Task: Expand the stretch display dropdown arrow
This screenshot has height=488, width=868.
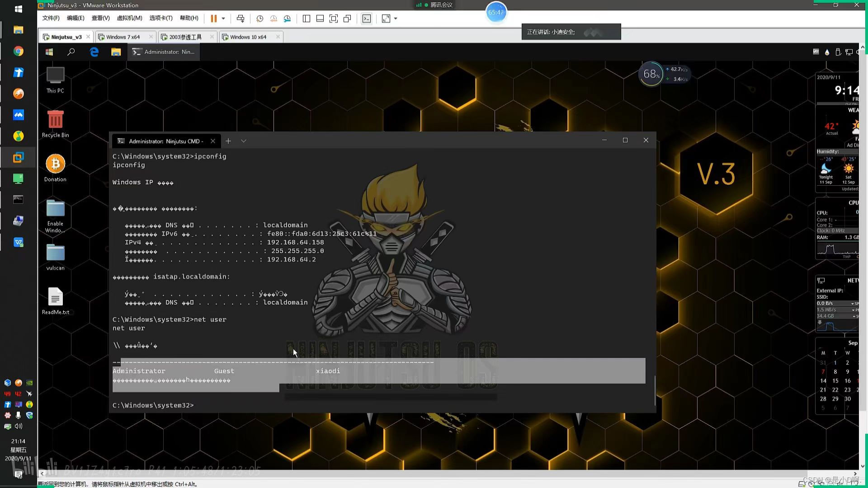Action: pos(396,19)
